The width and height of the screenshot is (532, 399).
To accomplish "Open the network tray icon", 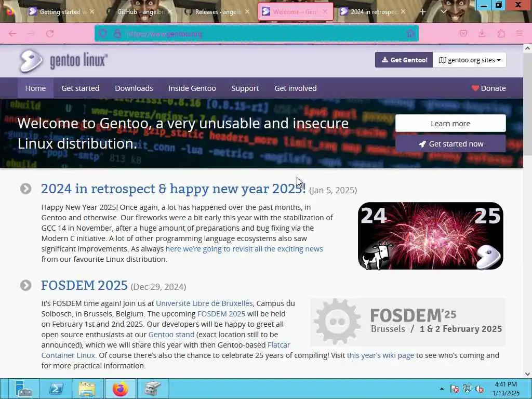I will tap(467, 389).
